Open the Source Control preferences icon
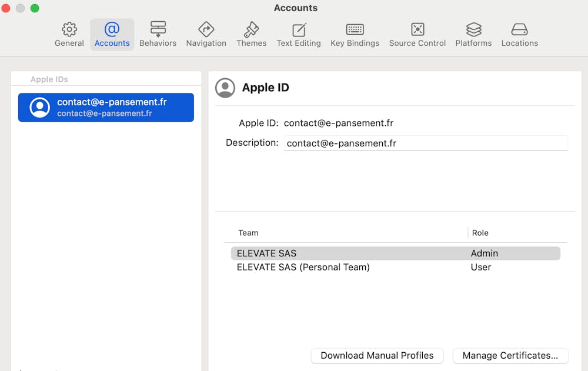The height and width of the screenshot is (371, 588). pyautogui.click(x=417, y=29)
